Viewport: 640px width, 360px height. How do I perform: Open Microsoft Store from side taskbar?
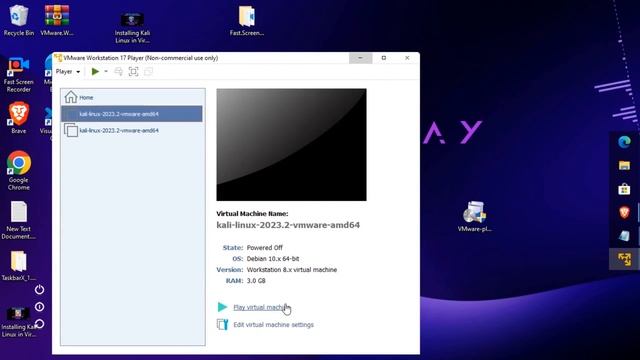tap(624, 189)
